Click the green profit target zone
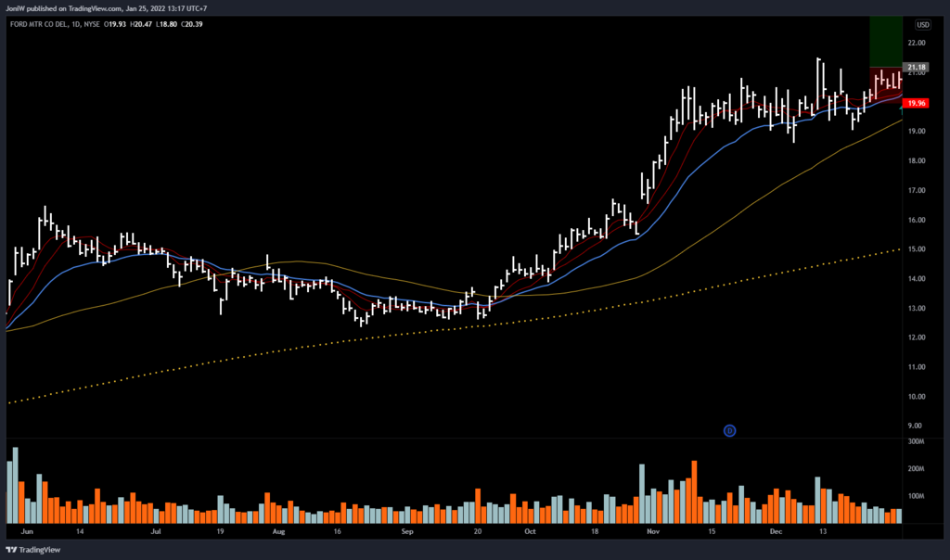The height and width of the screenshot is (560, 950). [886, 41]
